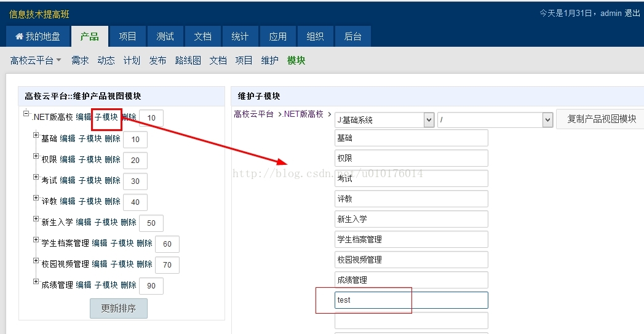Click 编辑 link for 校园视频管理
Image resolution: width=644 pixels, height=334 pixels.
tap(100, 264)
